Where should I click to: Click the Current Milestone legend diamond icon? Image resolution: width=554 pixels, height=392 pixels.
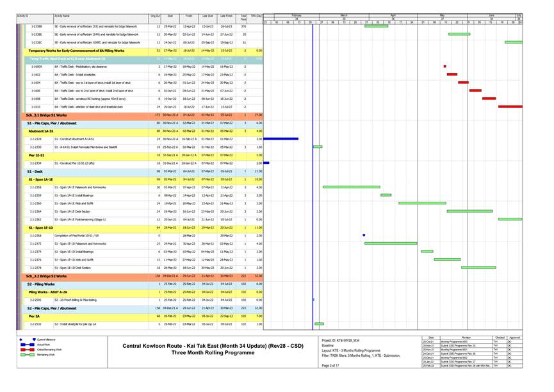click(33, 339)
